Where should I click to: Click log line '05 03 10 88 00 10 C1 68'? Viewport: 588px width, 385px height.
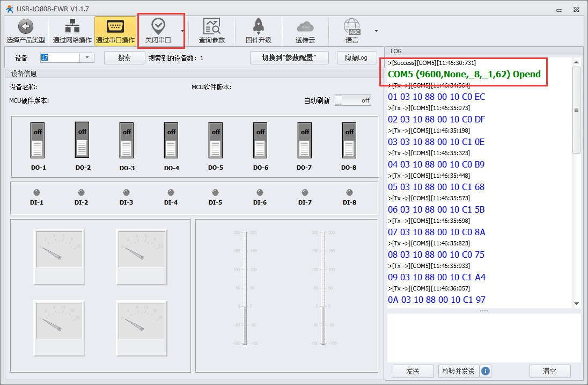tap(436, 187)
